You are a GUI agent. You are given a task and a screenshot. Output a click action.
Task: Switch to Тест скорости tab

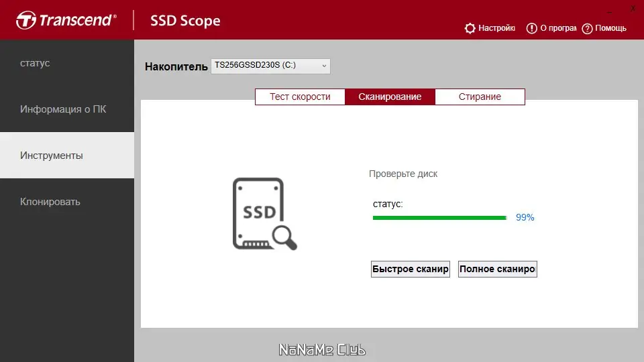(300, 97)
